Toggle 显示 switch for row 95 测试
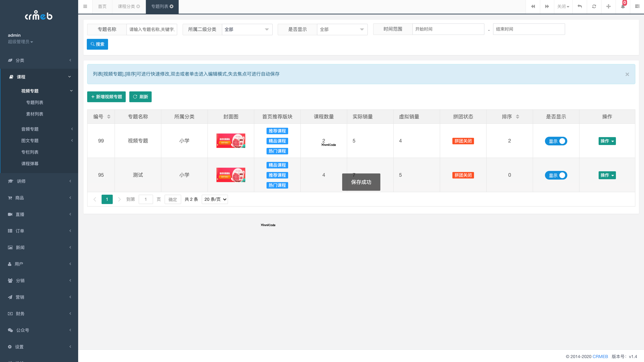The height and width of the screenshot is (362, 644). tap(556, 175)
